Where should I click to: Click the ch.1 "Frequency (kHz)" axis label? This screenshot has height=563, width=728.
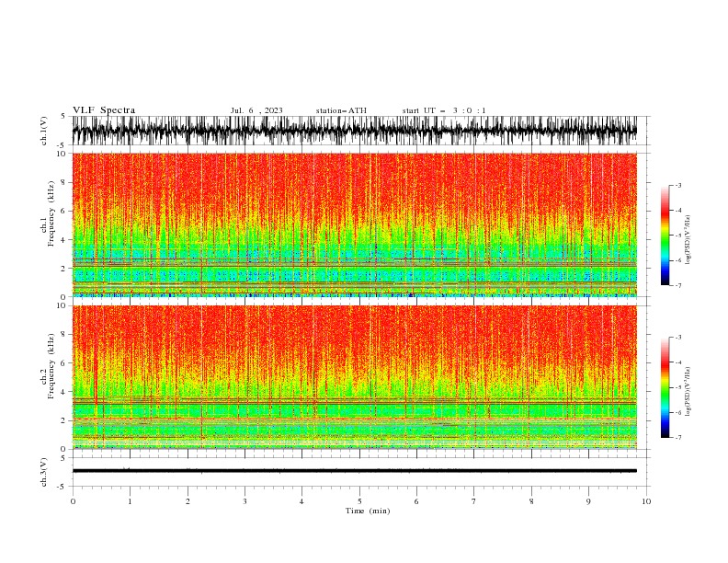click(x=51, y=213)
